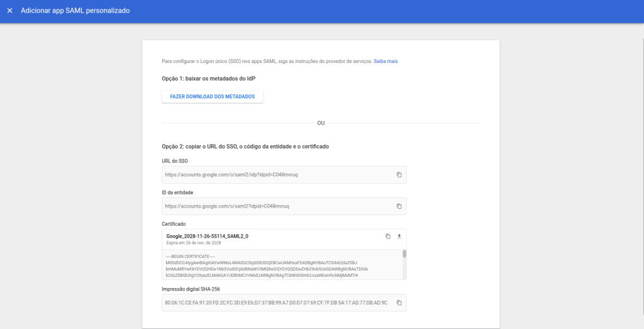Click the page title Adicionar app SAML personalizado

[75, 11]
